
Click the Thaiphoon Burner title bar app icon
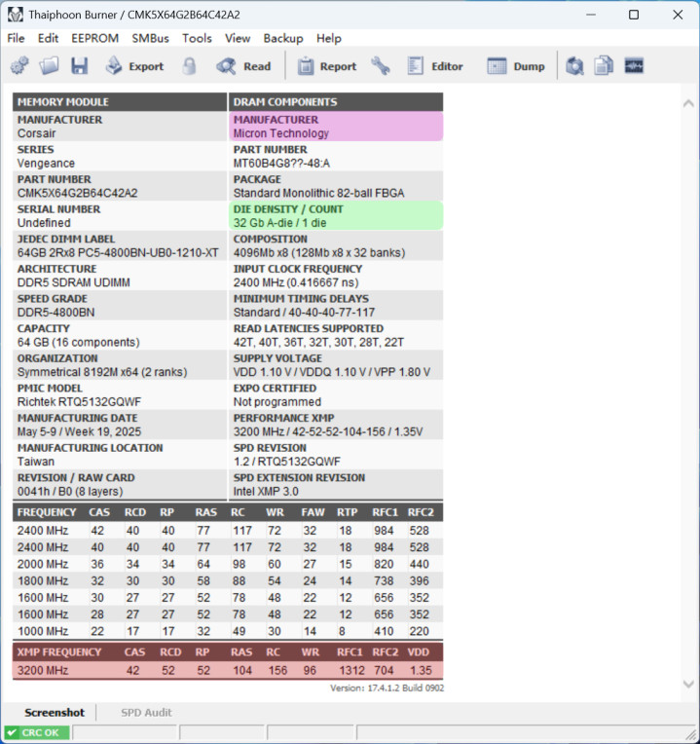(16, 15)
